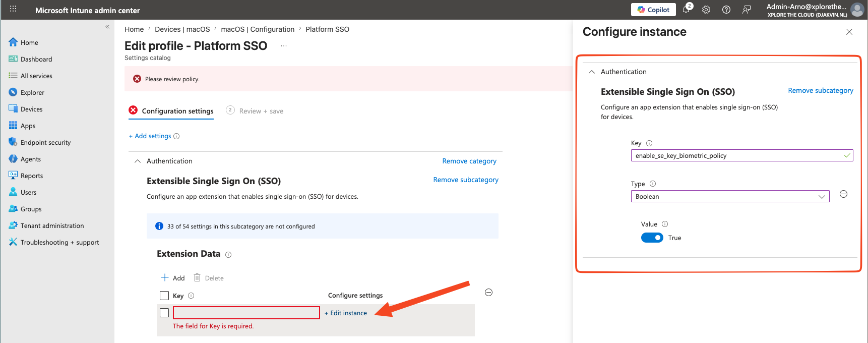Click info icon beside Extension Data
Screen dimensions: 868x343
[228, 255]
